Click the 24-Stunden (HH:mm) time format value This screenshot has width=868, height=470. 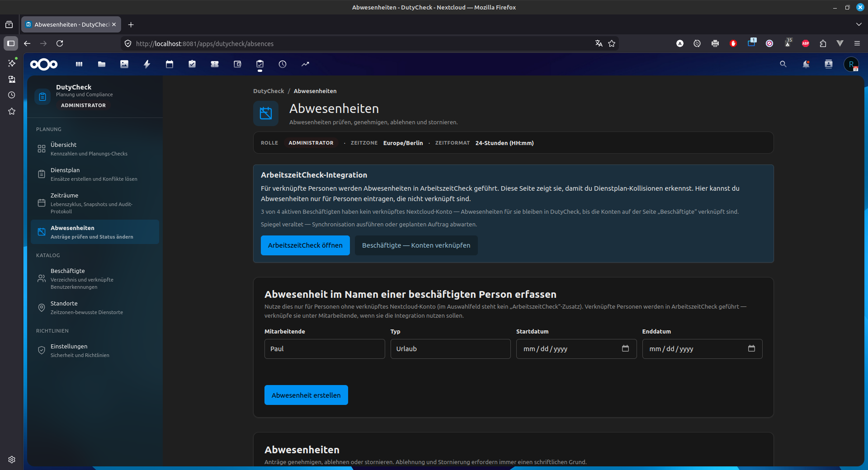tap(505, 143)
